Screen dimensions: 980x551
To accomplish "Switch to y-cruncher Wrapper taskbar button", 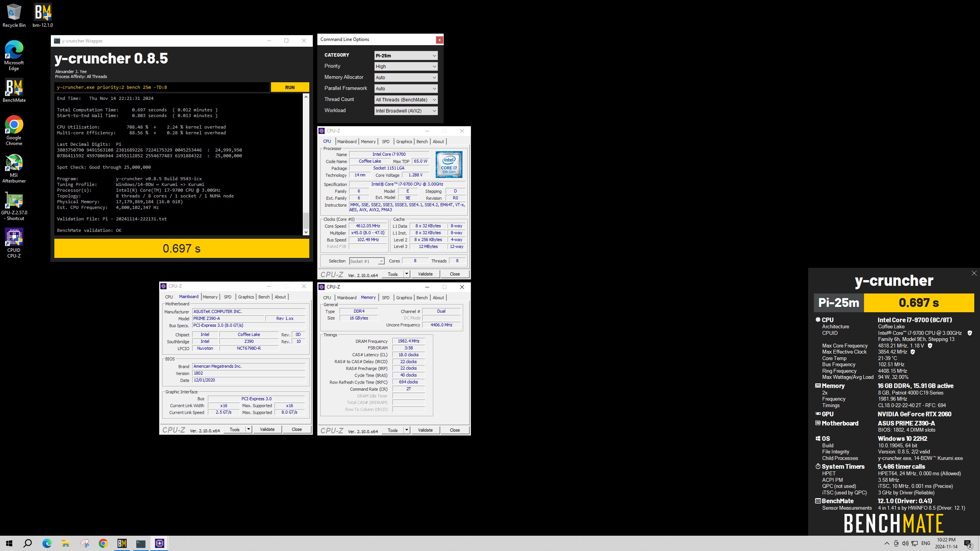I will 141,543.
